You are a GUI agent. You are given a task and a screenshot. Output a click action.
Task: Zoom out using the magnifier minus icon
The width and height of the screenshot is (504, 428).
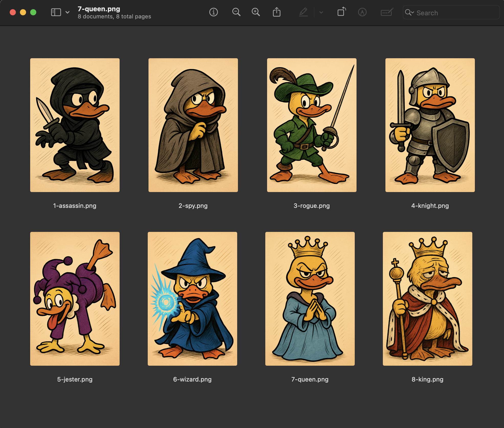pos(236,12)
